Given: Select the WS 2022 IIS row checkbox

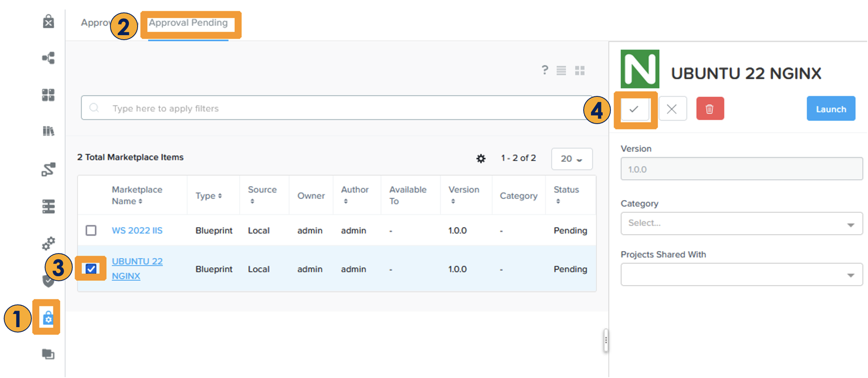Looking at the screenshot, I should click(91, 230).
